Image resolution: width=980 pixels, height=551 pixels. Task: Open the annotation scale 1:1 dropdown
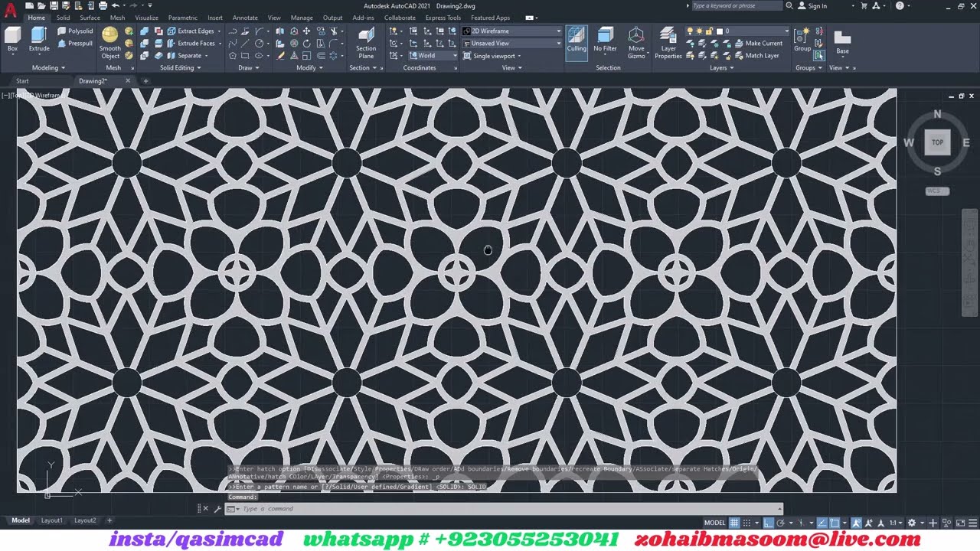click(x=895, y=523)
